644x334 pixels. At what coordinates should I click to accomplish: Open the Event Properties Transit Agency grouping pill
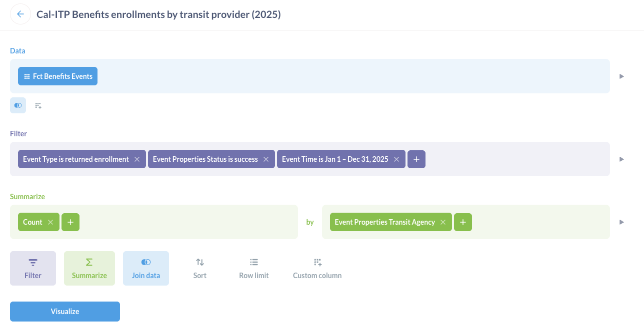coord(385,222)
